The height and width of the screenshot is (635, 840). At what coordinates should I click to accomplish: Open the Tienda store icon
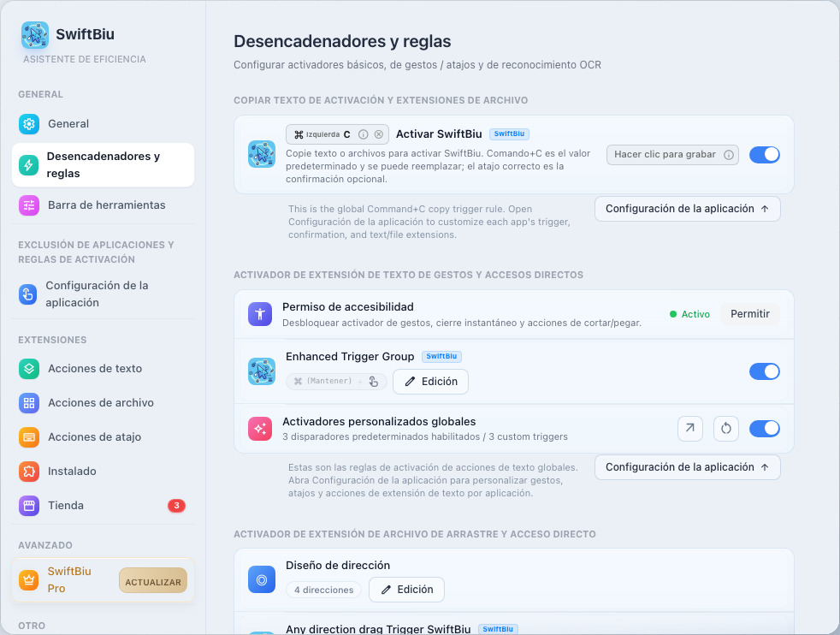point(29,506)
